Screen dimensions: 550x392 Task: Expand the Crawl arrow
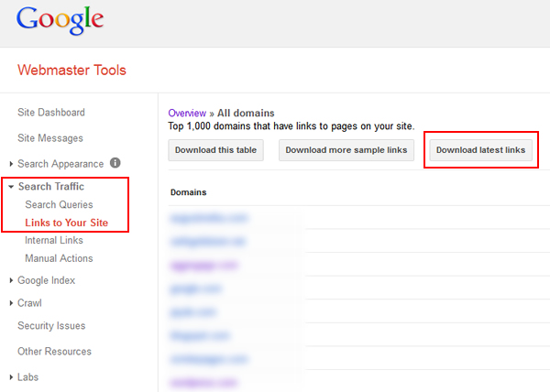11,303
